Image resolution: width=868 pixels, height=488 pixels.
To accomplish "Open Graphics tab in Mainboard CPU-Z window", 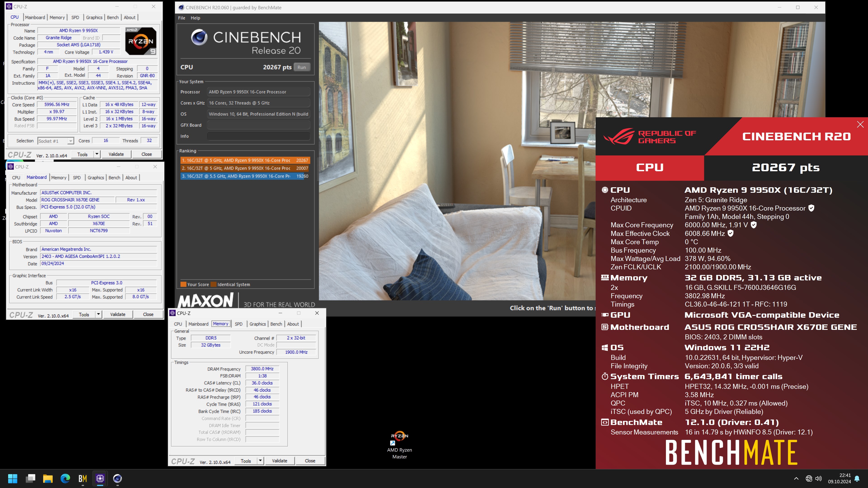I will coord(96,178).
